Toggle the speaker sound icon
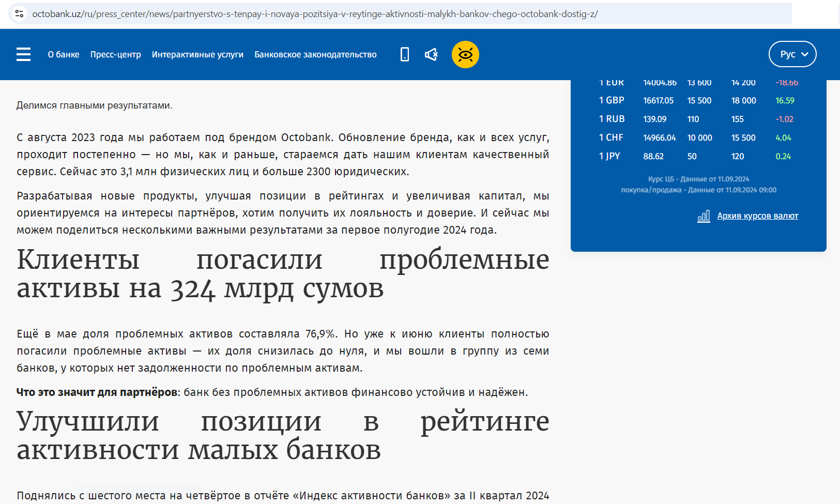The width and height of the screenshot is (840, 504). click(431, 54)
